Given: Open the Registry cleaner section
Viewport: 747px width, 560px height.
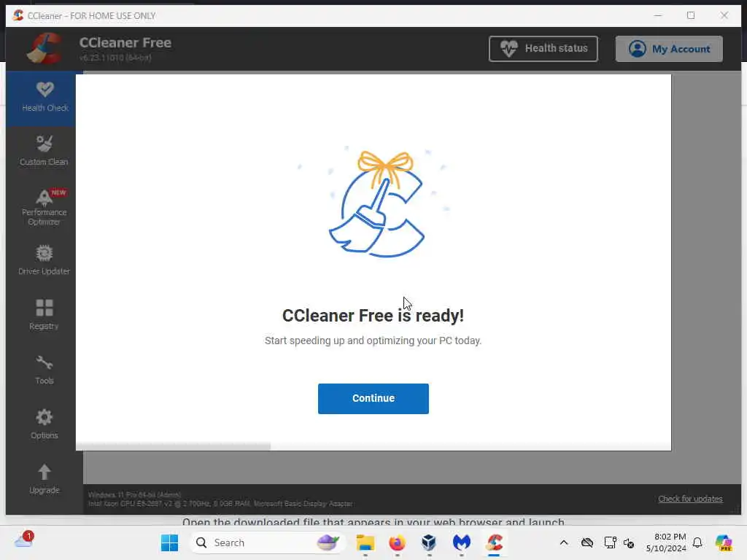Looking at the screenshot, I should [x=44, y=315].
